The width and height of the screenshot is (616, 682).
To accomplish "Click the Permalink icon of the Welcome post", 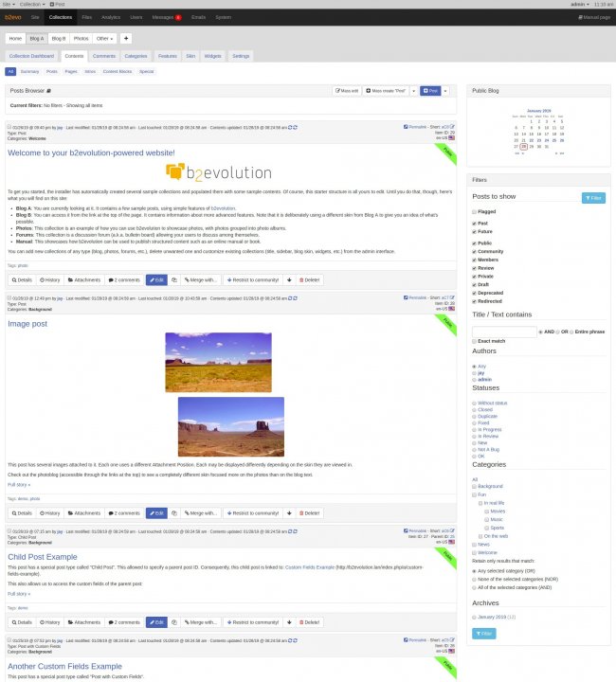I will (406, 127).
